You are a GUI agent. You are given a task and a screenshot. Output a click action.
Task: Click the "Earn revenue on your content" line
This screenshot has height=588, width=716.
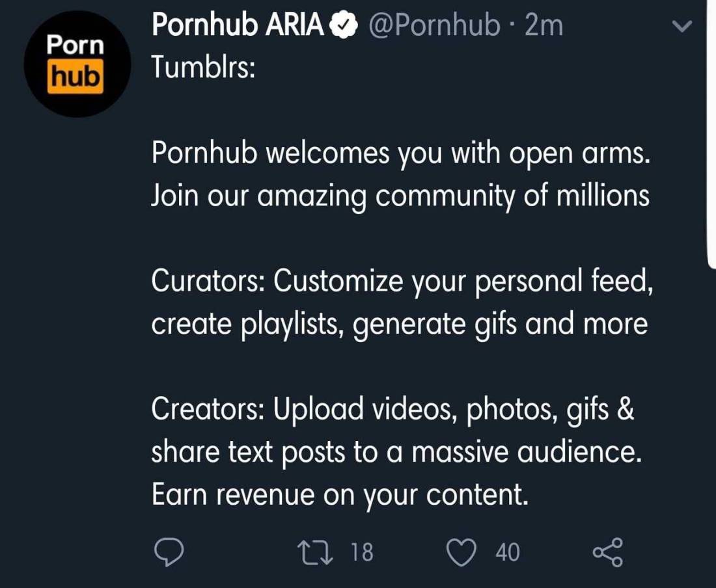coord(338,496)
